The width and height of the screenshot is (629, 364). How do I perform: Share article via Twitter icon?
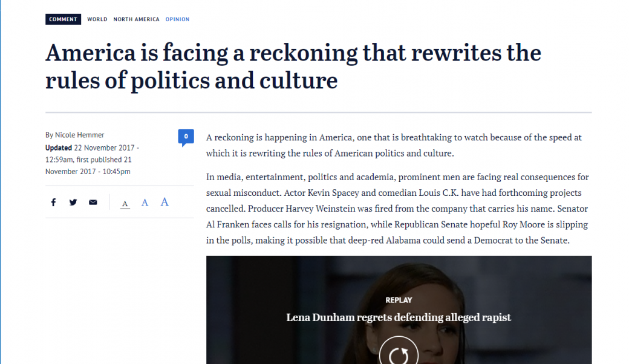(x=73, y=203)
